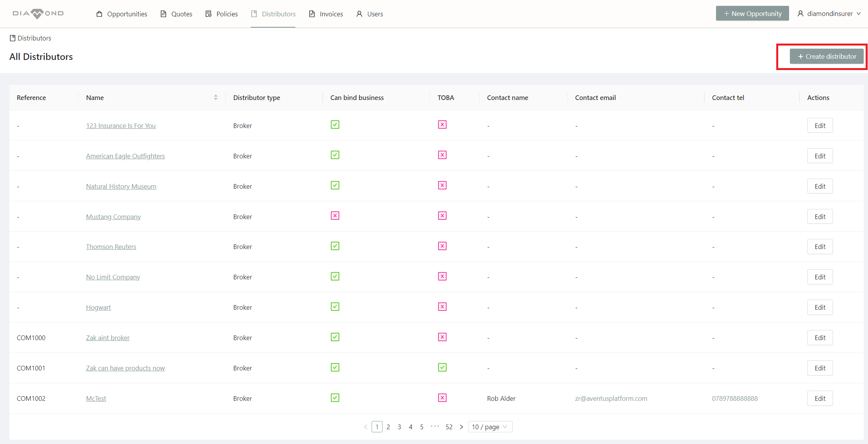Screen dimensions: 868x444
Task: Click the Distributors breadcrumb book icon
Action: point(12,38)
